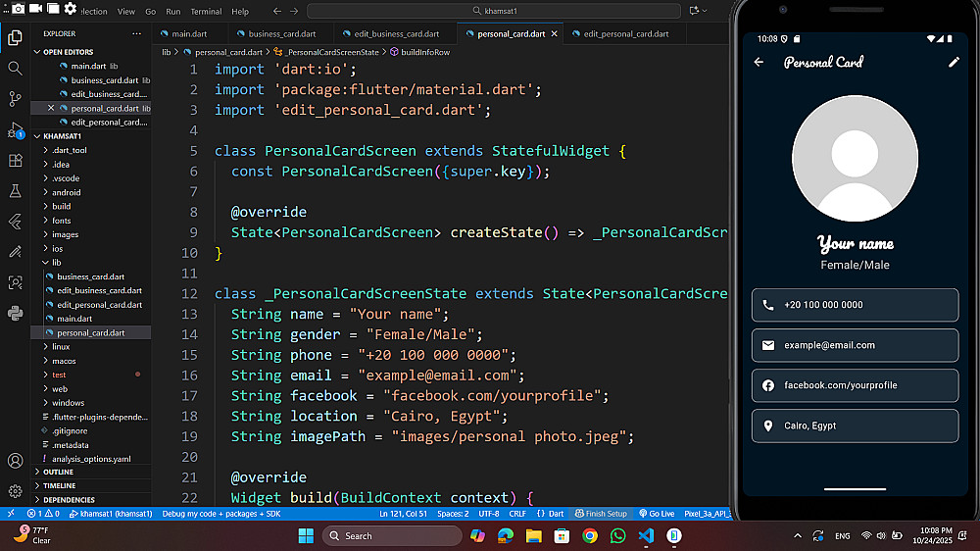Open the Extensions view
The height and width of the screenshot is (551, 980).
pyautogui.click(x=15, y=161)
